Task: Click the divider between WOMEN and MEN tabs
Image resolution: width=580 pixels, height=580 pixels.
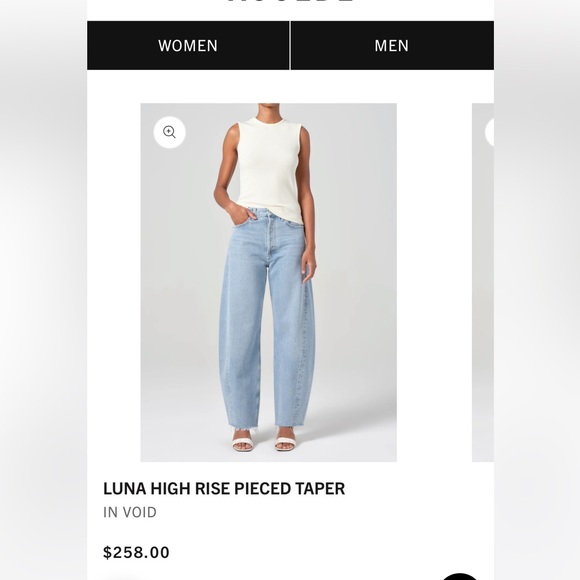Action: click(290, 45)
